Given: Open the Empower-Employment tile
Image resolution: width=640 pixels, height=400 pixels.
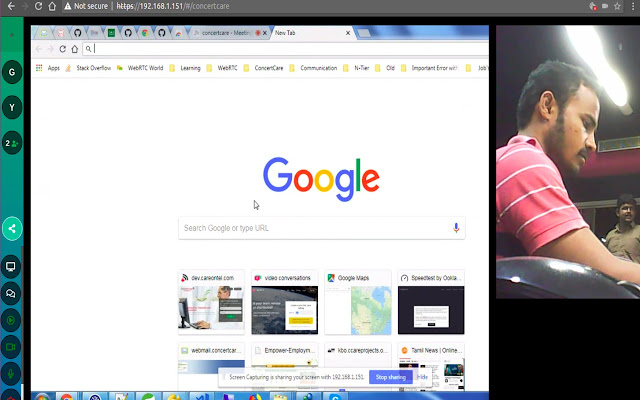Looking at the screenshot, I should pos(284,356).
